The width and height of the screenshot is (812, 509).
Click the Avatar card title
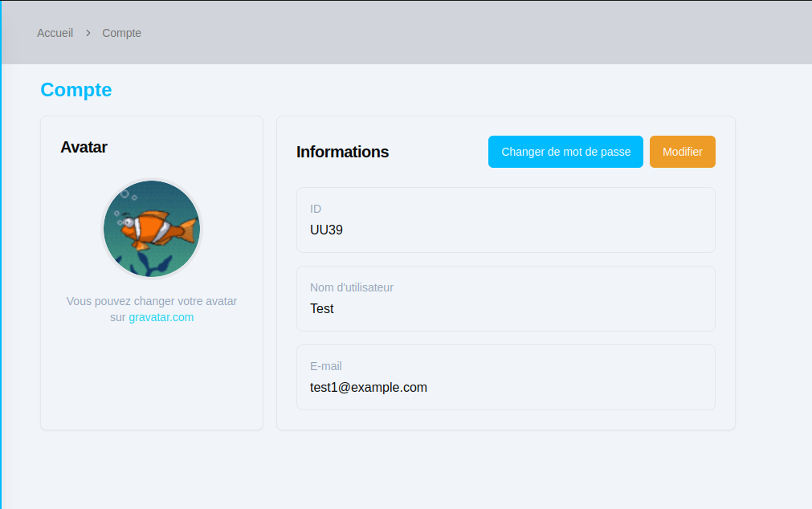[84, 147]
